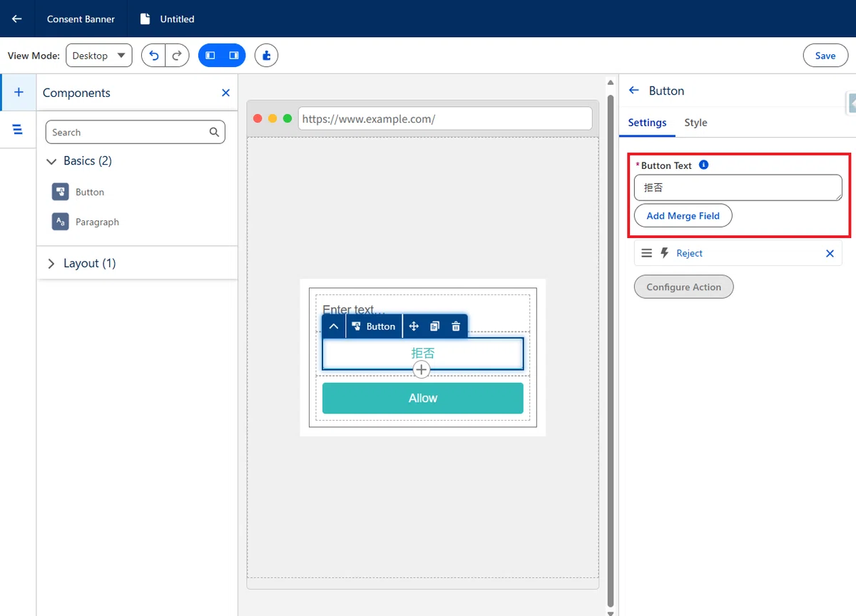Add a component with the plus circle
The width and height of the screenshot is (856, 616).
[422, 369]
